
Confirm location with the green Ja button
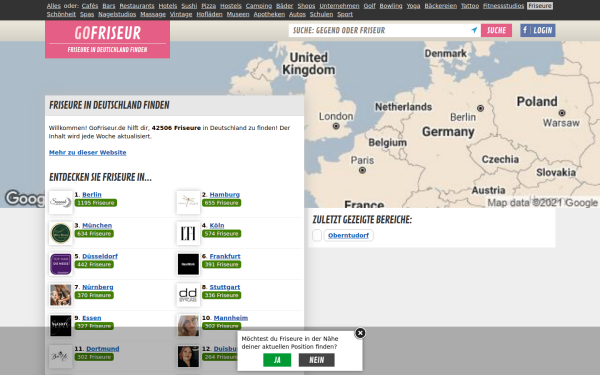click(x=277, y=360)
